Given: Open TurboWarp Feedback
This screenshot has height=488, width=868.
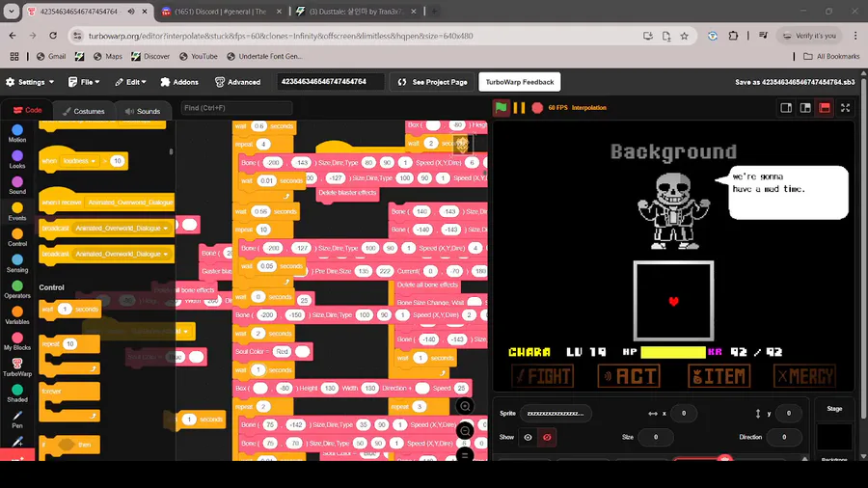Looking at the screenshot, I should click(519, 82).
